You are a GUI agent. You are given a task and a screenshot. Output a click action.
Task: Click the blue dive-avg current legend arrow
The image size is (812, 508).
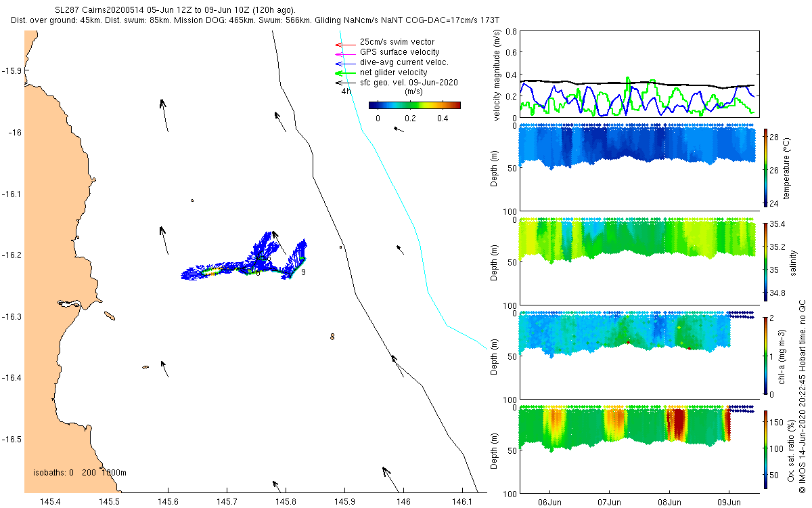pyautogui.click(x=345, y=63)
